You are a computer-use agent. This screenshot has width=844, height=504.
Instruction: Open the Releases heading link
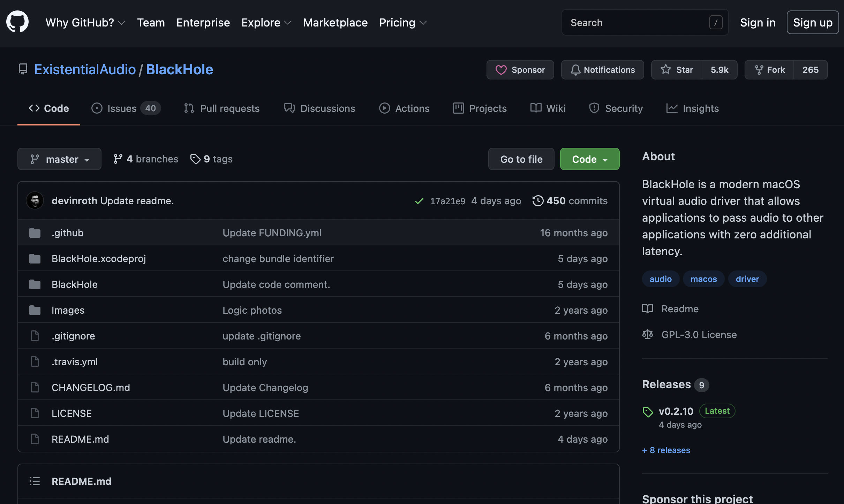[675, 384]
